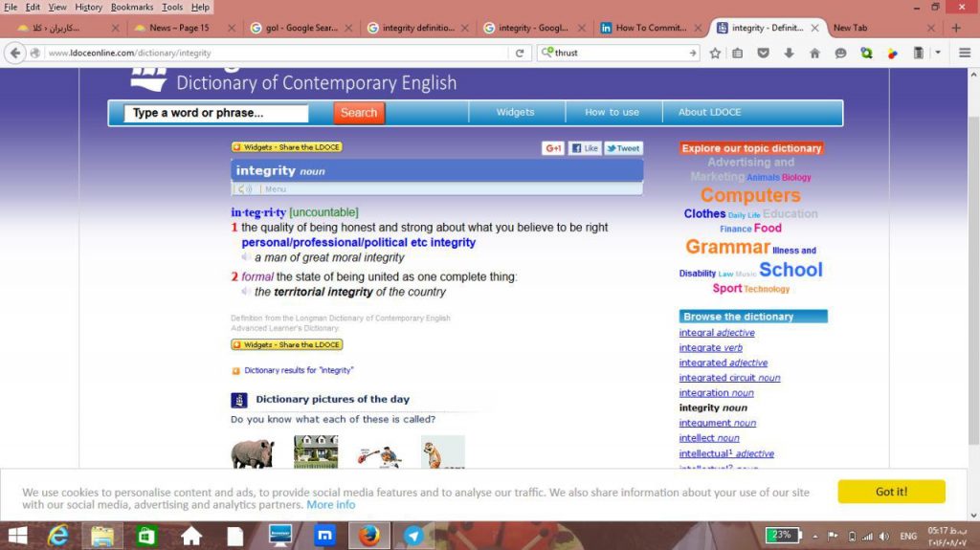Open the Firefox hamburger menu
980x550 pixels.
coord(965,54)
